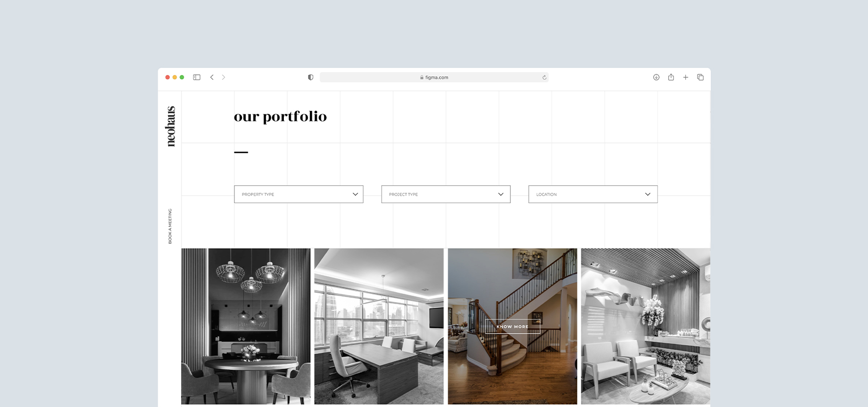Go back with browser back arrow
Image resolution: width=868 pixels, height=407 pixels.
[x=212, y=77]
